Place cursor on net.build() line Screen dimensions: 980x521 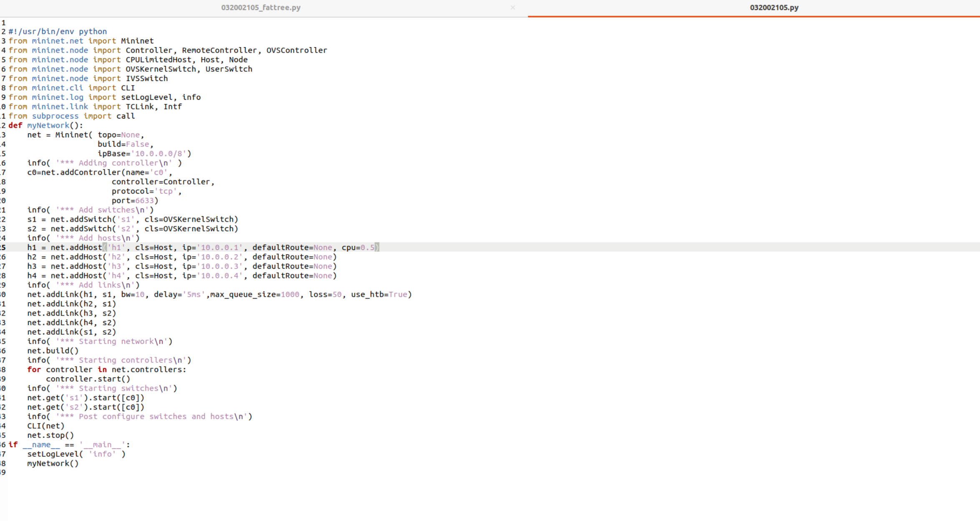tap(53, 351)
